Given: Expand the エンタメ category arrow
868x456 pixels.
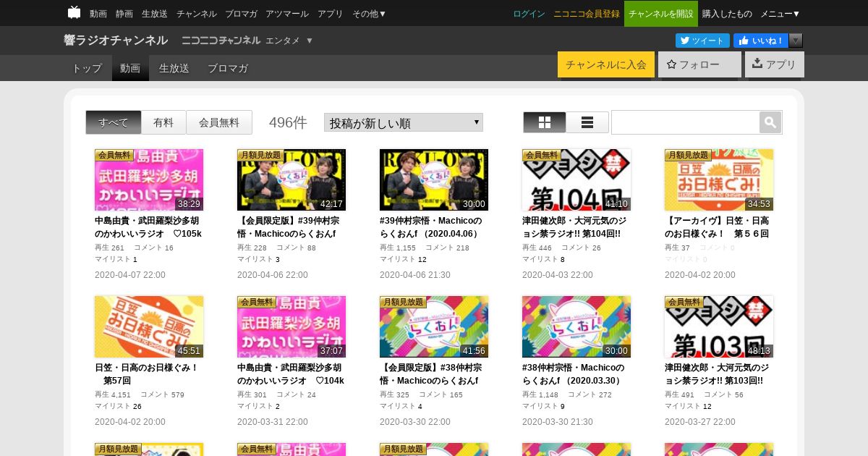Looking at the screenshot, I should click(x=310, y=41).
